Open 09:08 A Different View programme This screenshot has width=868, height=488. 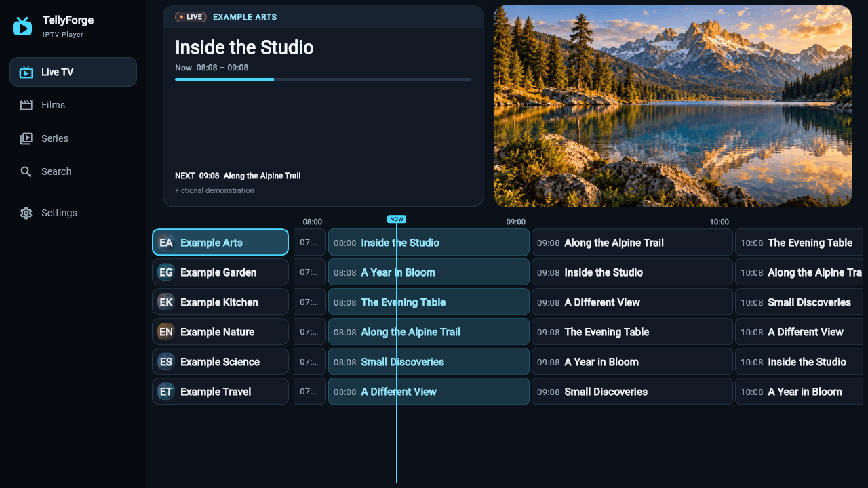click(632, 302)
